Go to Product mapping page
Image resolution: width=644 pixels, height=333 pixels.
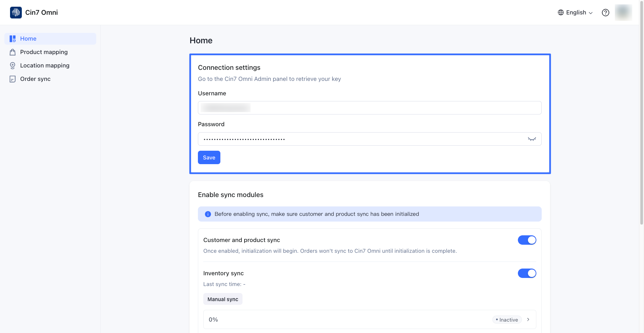pos(44,52)
